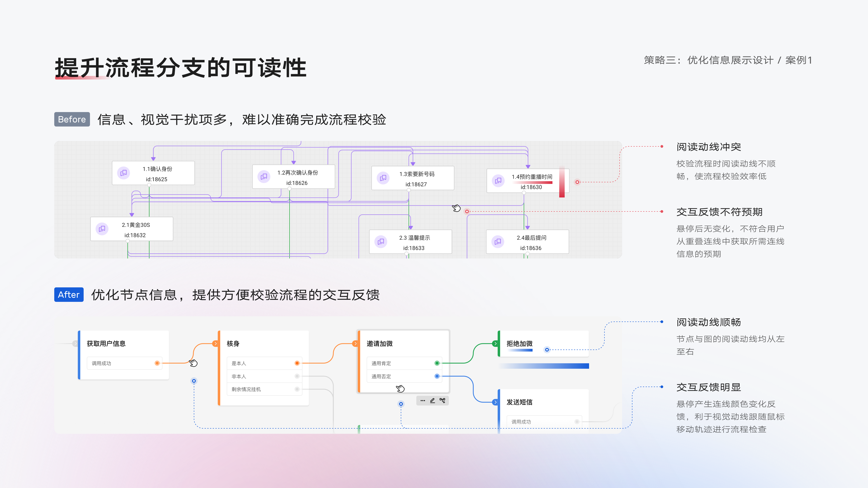Click the 策略三：优化信息展示设计 / 案例1 breadcrumb
This screenshot has height=488, width=868.
coord(728,60)
